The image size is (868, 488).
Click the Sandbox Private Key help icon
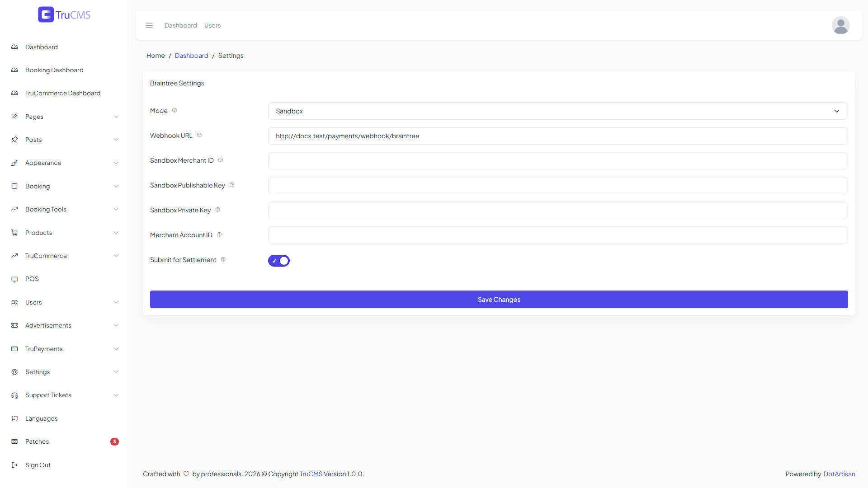pyautogui.click(x=218, y=210)
